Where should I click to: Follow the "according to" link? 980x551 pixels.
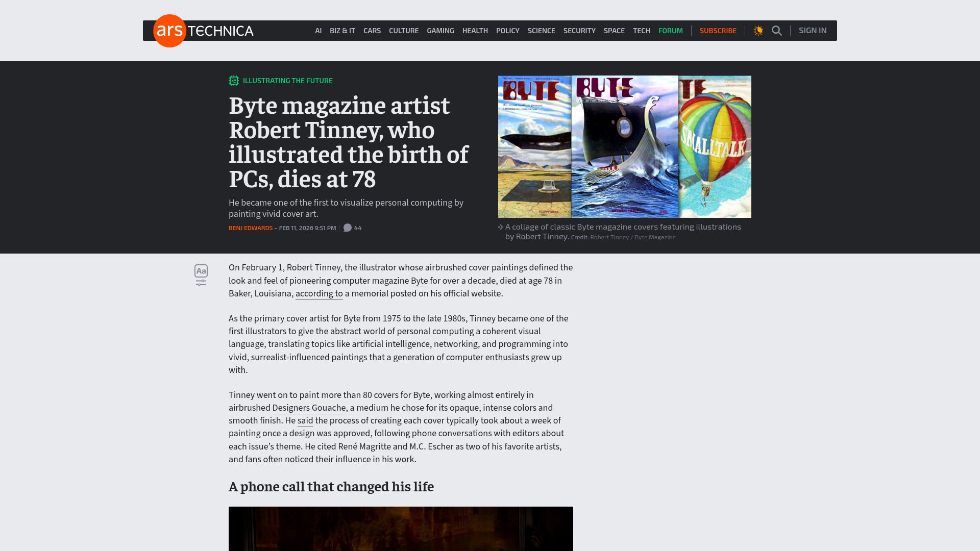click(319, 293)
